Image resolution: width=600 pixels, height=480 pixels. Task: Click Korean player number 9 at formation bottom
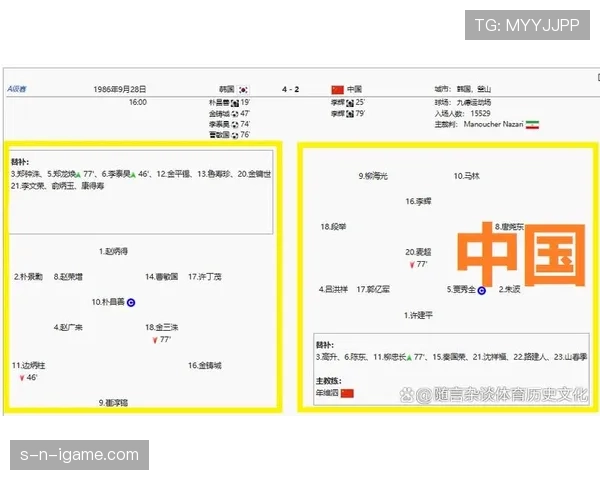[x=113, y=403]
